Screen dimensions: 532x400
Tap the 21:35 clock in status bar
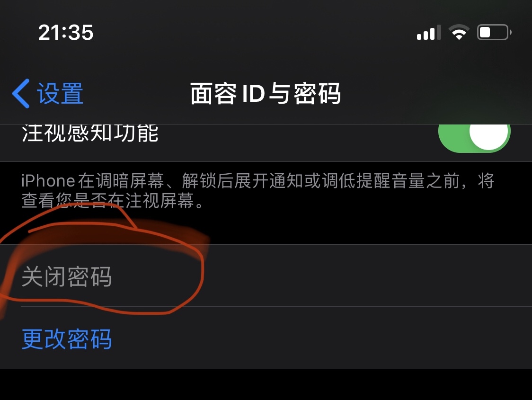tap(66, 33)
